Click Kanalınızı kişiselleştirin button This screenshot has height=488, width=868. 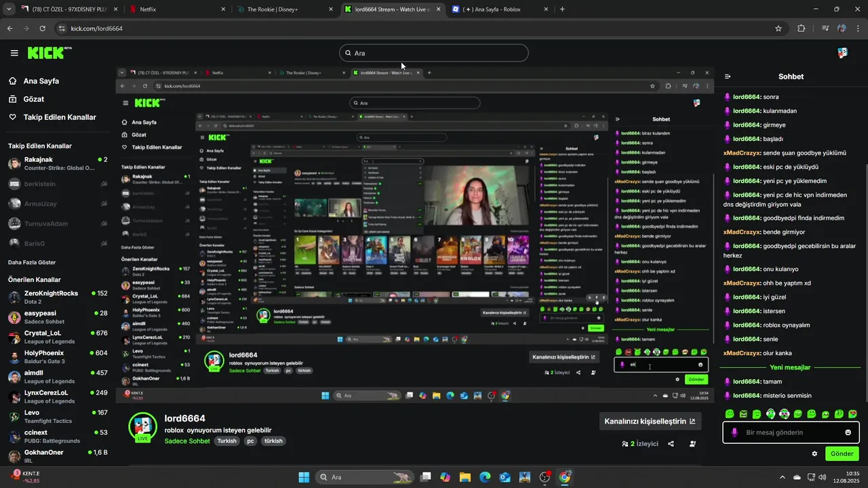tap(650, 421)
